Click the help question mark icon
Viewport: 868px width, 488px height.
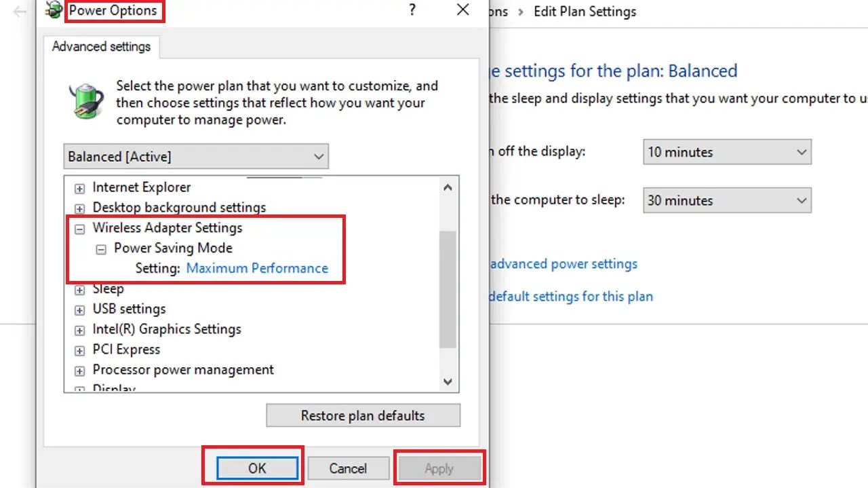tap(412, 10)
